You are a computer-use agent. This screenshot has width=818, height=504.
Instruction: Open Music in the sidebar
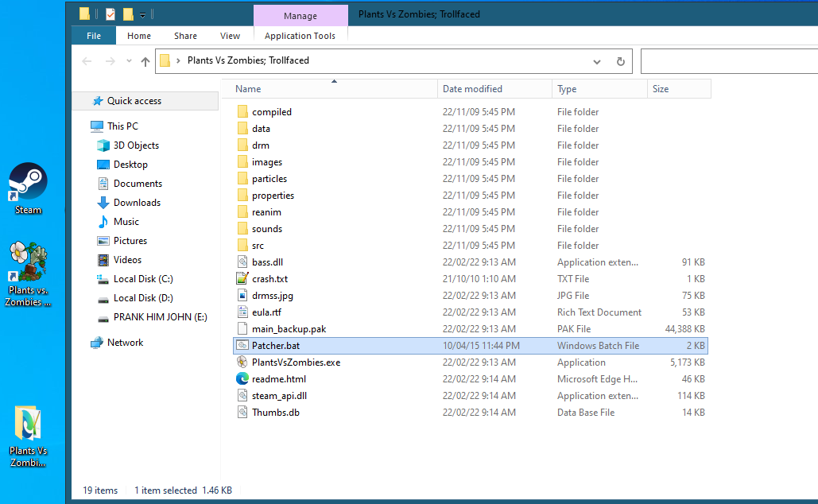(x=126, y=221)
